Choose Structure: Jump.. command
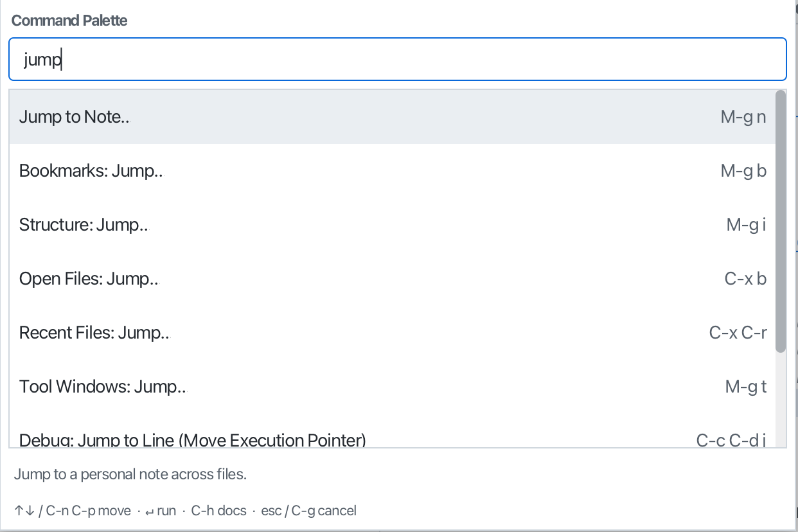This screenshot has width=798, height=532. tap(393, 225)
